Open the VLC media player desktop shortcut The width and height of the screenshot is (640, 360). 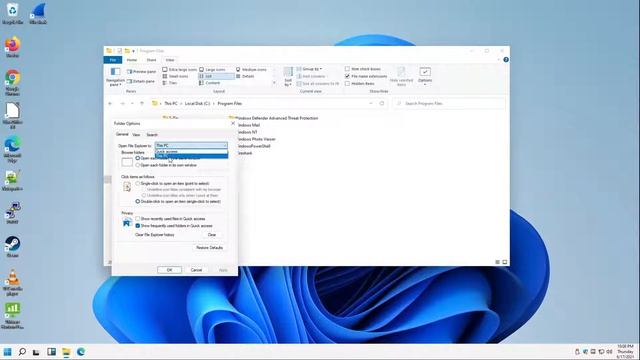(x=12, y=282)
